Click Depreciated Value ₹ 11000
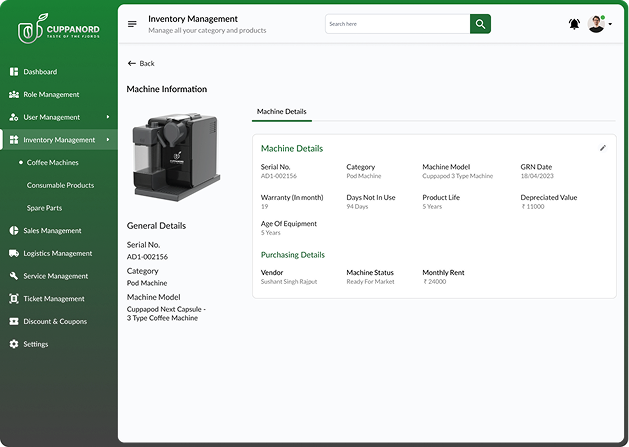The width and height of the screenshot is (629, 447). pyautogui.click(x=533, y=207)
